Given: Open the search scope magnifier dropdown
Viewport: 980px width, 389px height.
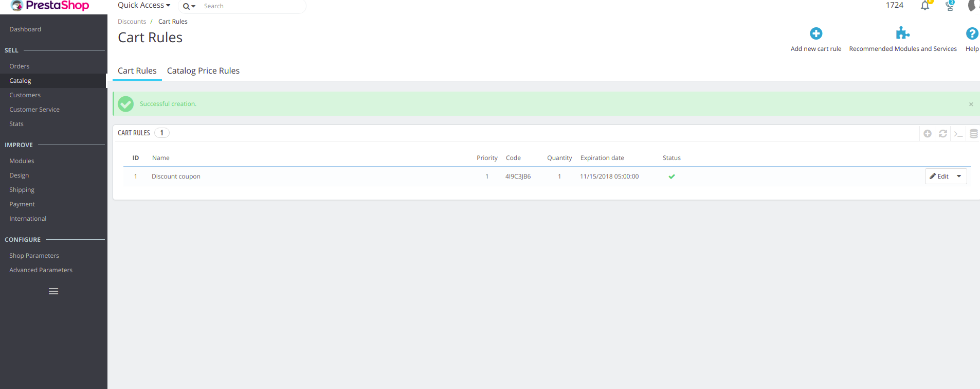Looking at the screenshot, I should coord(189,6).
